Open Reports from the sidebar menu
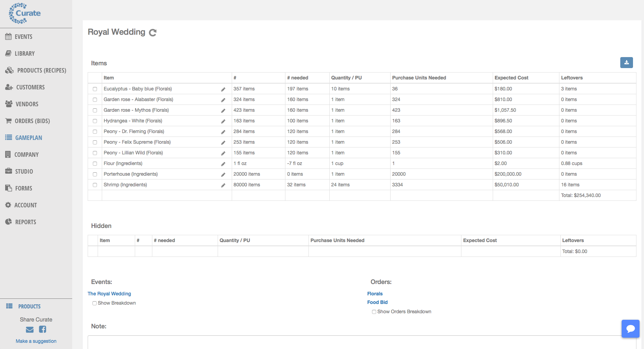This screenshot has width=644, height=349. [x=25, y=222]
